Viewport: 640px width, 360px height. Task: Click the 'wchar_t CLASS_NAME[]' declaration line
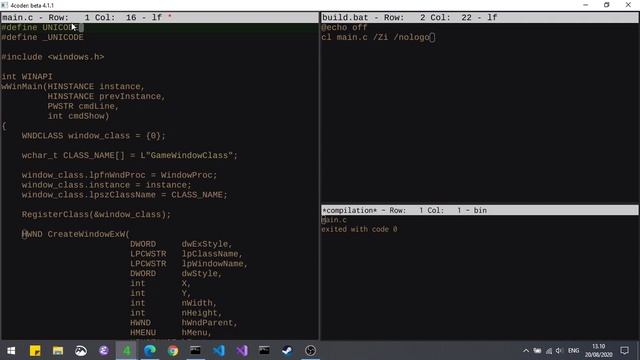pos(130,155)
